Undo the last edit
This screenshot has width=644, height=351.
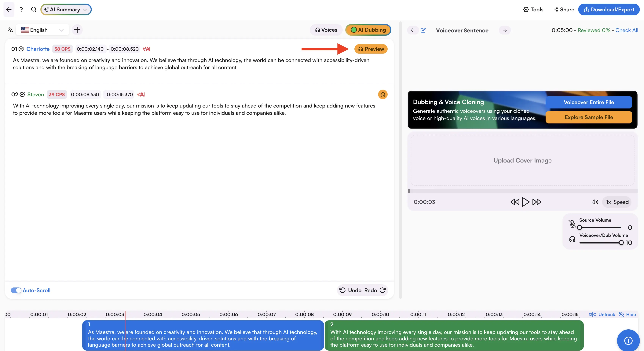(350, 290)
